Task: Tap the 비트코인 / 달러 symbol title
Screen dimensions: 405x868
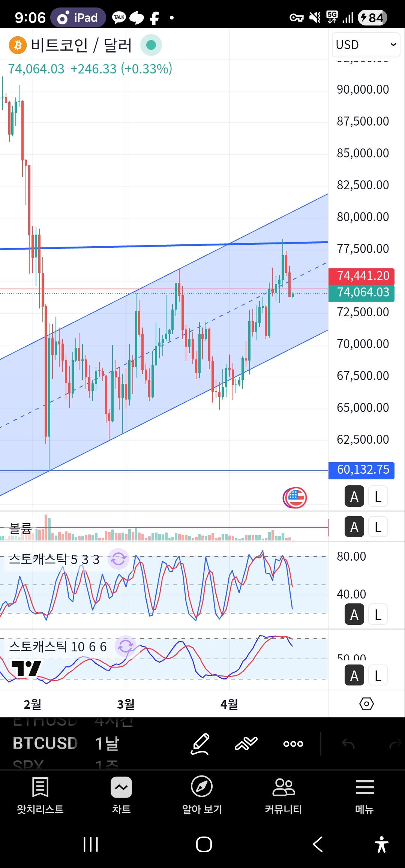Action: (x=81, y=45)
